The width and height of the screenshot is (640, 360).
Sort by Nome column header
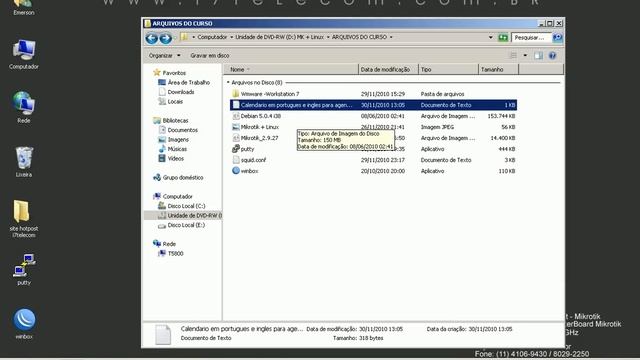tap(291, 69)
